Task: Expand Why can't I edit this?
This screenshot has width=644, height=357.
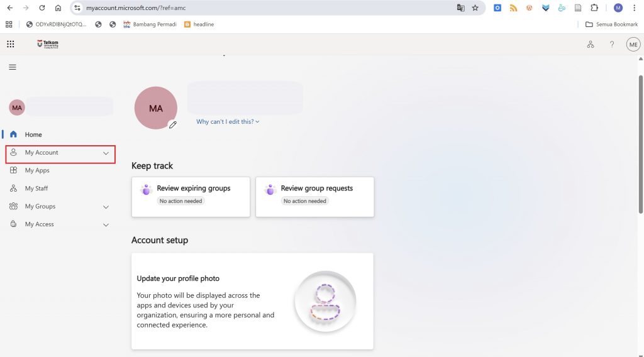Action: click(228, 121)
